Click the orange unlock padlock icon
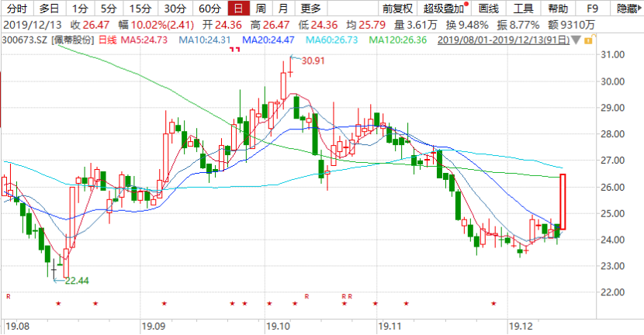Screen dimensions: 644x335 (x=589, y=40)
